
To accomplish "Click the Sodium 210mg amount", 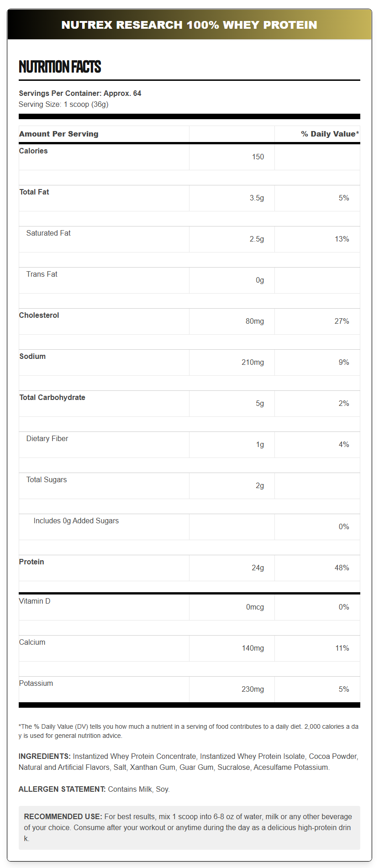I will point(253,362).
